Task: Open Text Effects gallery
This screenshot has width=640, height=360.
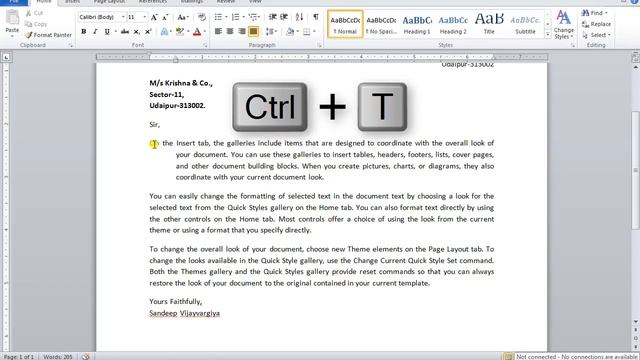Action: pos(164,31)
